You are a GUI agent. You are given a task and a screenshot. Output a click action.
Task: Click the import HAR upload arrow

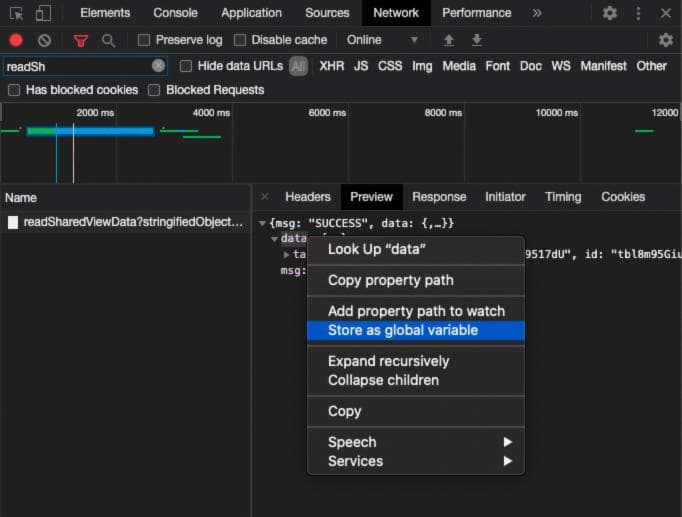(x=449, y=40)
